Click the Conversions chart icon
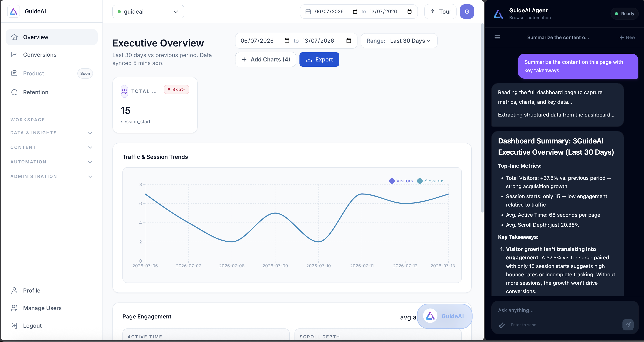Screen dimensions: 644x342 pos(14,54)
